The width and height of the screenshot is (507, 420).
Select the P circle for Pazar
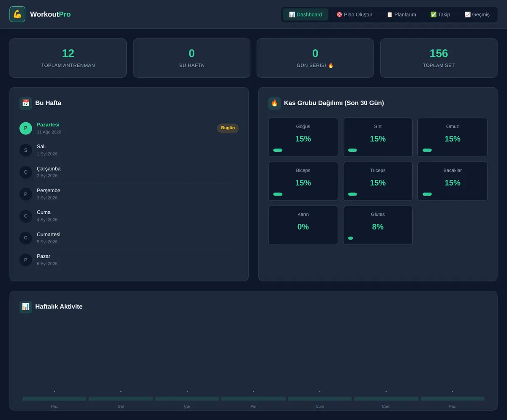pyautogui.click(x=26, y=260)
